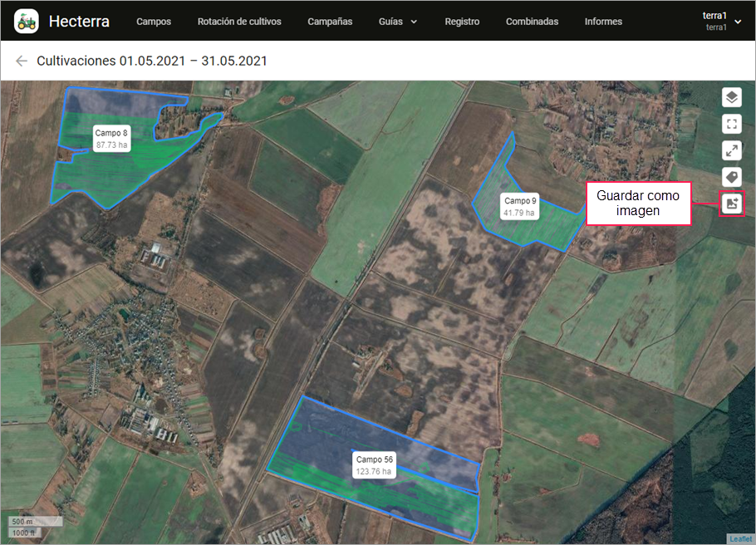This screenshot has height=545, width=756.
Task: Expand map to fullscreen with arrows icon
Action: (x=731, y=150)
